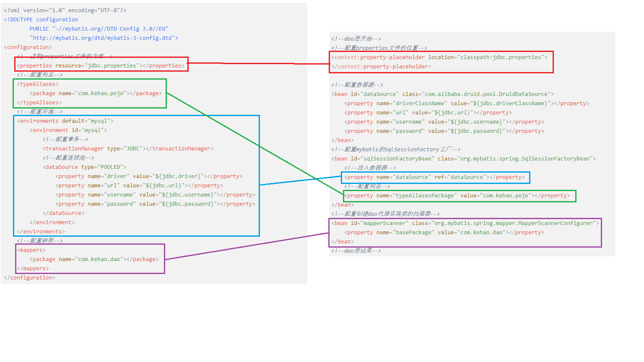Click the comment 配置创建dao代理实现类的扫描器
This screenshot has height=362, width=644.
(x=385, y=214)
